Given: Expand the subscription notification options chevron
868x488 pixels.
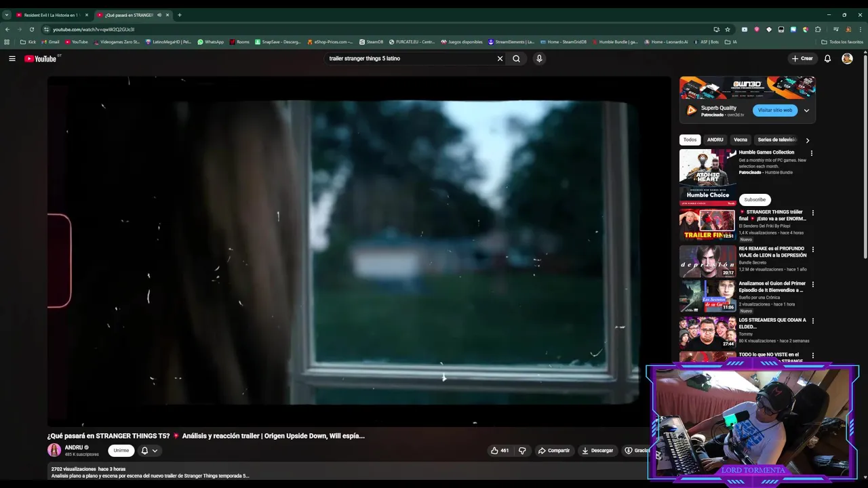Looking at the screenshot, I should (x=155, y=451).
